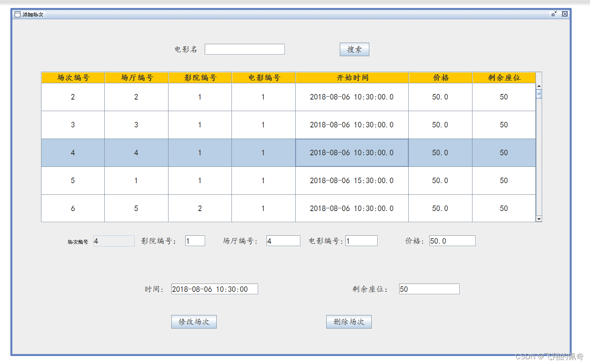Select the row with 场次编号 5
The image size is (590, 364).
[288, 181]
